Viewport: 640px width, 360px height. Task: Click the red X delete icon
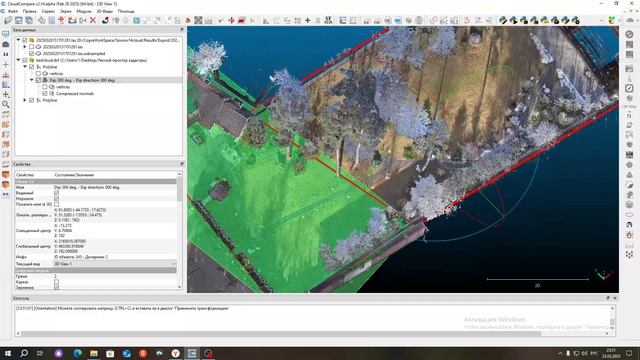pyautogui.click(x=93, y=20)
